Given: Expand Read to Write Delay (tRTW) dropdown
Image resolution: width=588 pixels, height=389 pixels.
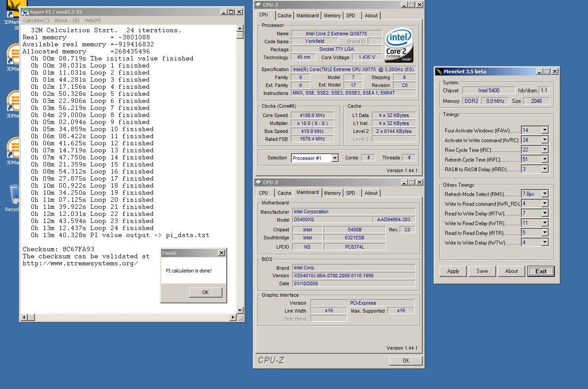Looking at the screenshot, I should [x=545, y=213].
